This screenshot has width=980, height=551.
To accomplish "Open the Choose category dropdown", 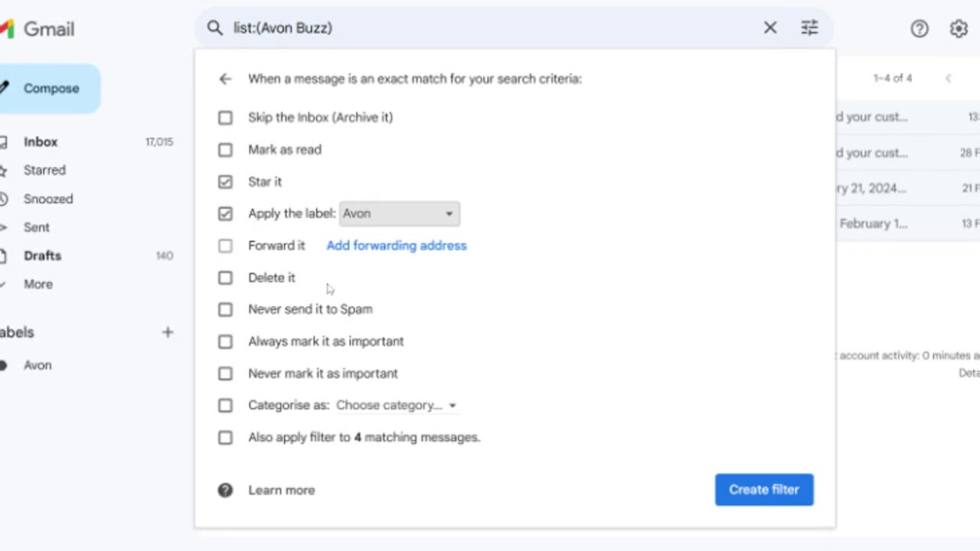I will (396, 406).
